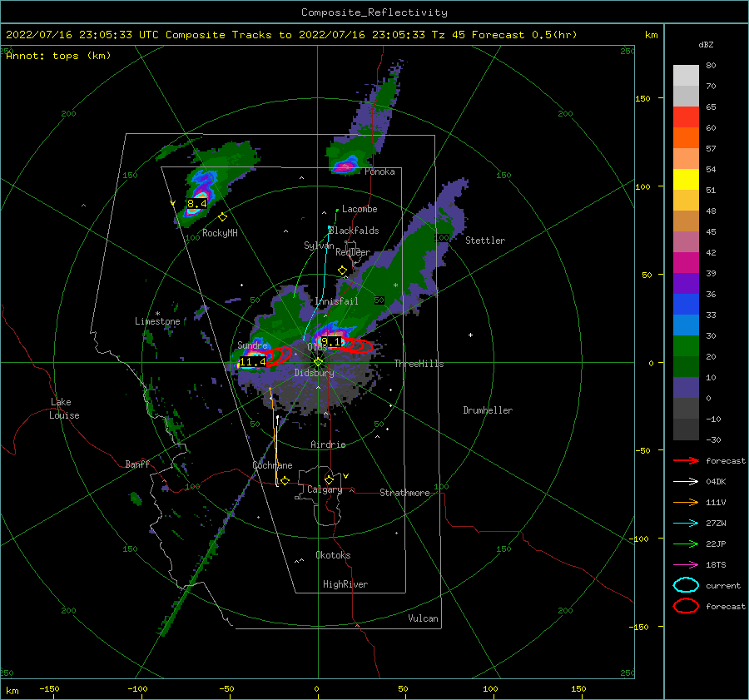Click the red forecast storm ellipse icon
This screenshot has height=700, width=749.
coord(686,606)
